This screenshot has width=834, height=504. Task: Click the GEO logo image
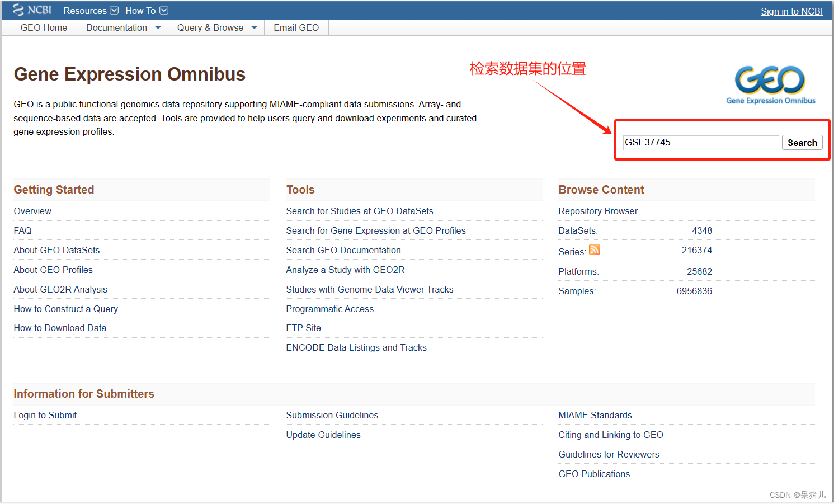770,85
